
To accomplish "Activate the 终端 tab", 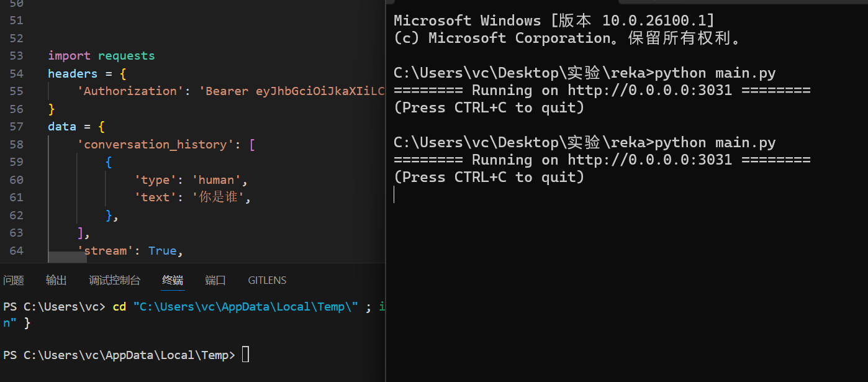I will click(173, 280).
